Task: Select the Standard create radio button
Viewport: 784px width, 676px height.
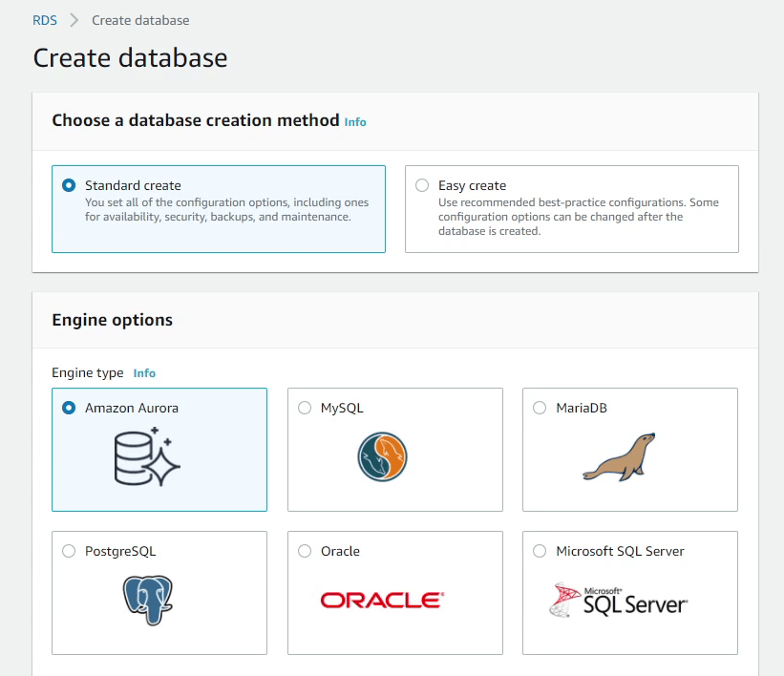Action: (69, 185)
